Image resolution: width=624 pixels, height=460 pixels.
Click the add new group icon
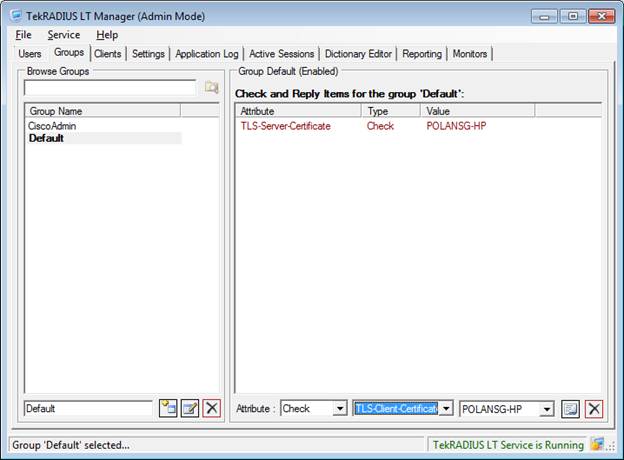168,408
